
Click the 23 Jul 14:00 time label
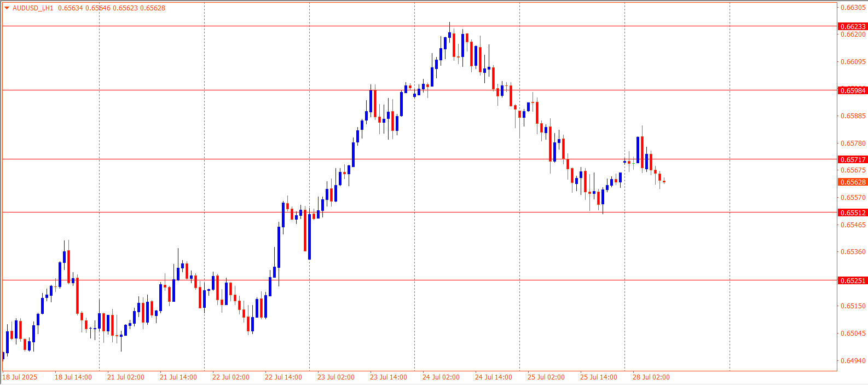(389, 377)
